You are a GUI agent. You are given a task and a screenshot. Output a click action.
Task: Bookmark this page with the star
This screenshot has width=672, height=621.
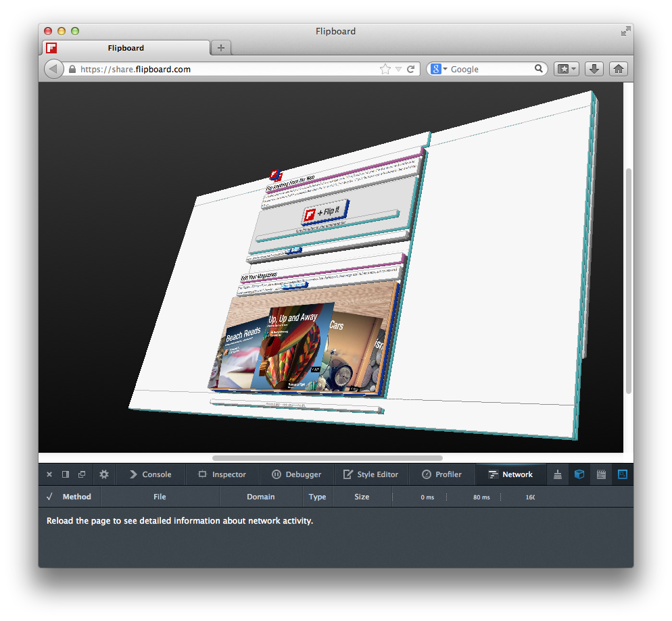(x=385, y=70)
